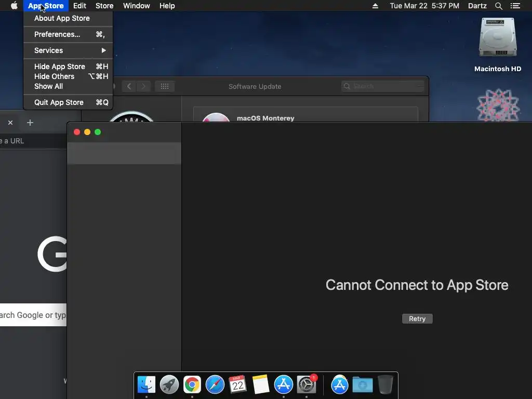Viewport: 532px width, 399px height.
Task: Open the Apple menu
Action: pyautogui.click(x=14, y=5)
